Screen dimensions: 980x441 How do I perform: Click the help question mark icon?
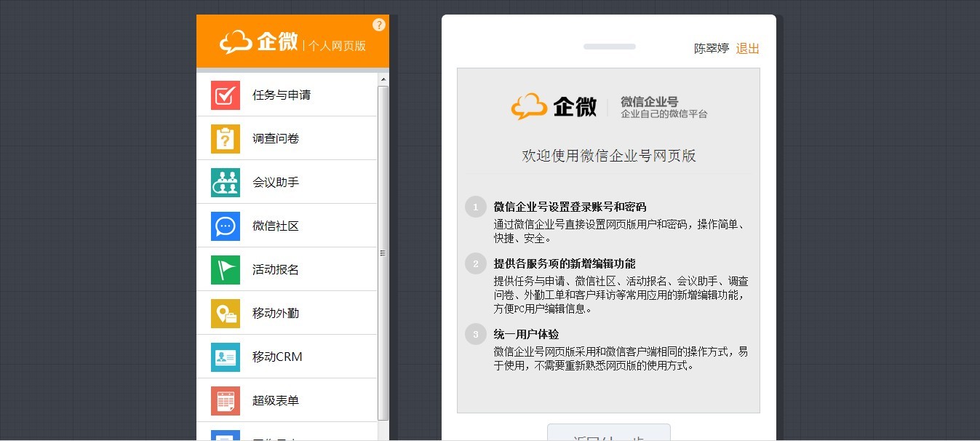[x=379, y=25]
